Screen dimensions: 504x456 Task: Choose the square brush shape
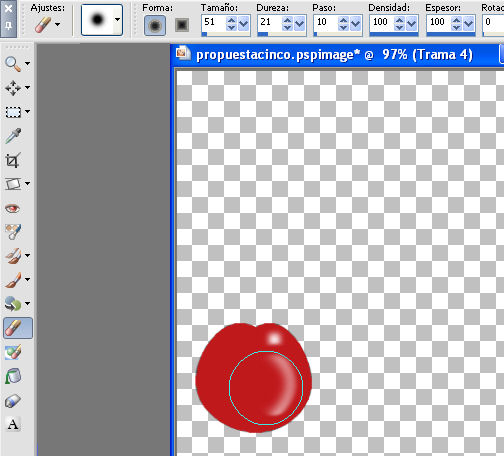point(182,25)
